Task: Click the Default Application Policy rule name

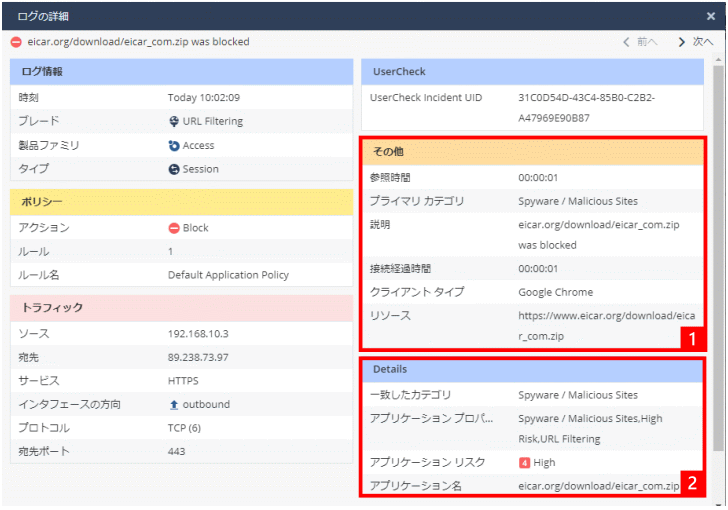Action: click(x=228, y=275)
